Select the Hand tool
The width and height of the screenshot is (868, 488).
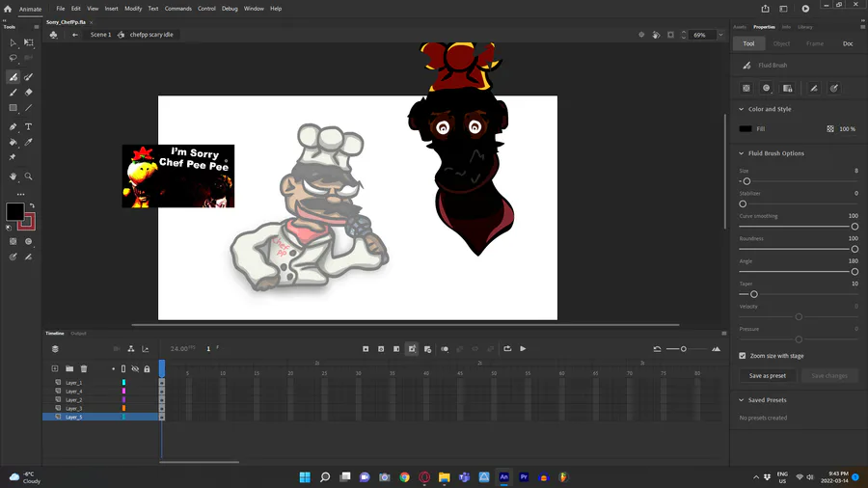pyautogui.click(x=13, y=176)
